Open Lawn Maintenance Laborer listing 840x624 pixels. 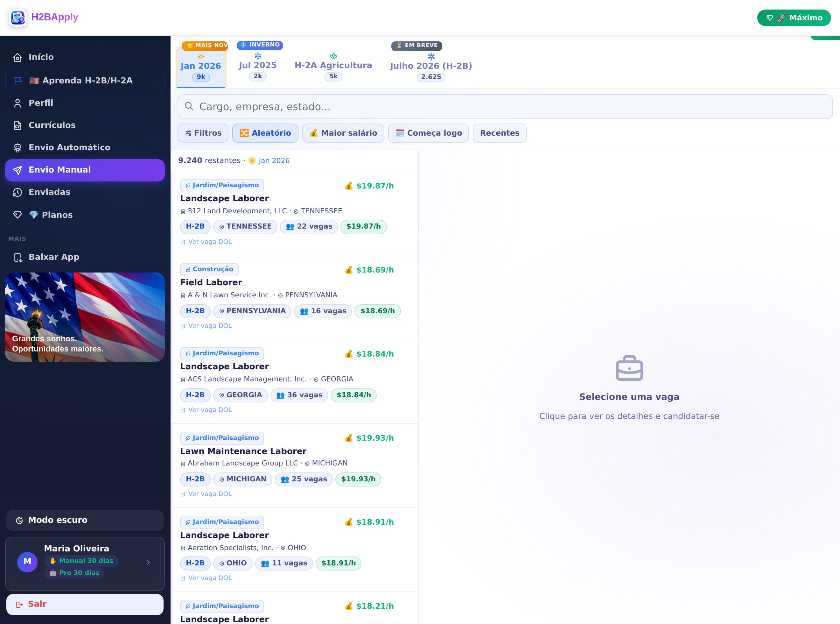tap(295, 466)
